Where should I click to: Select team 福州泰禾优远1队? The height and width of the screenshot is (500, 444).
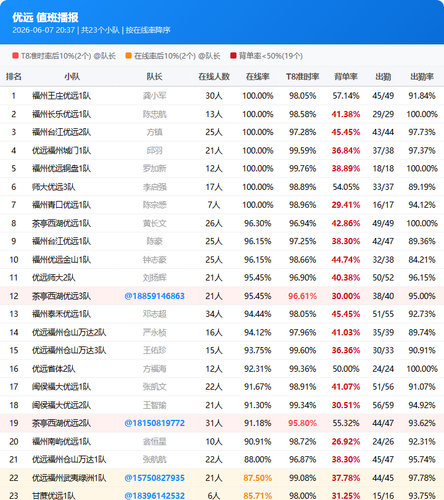61,314
